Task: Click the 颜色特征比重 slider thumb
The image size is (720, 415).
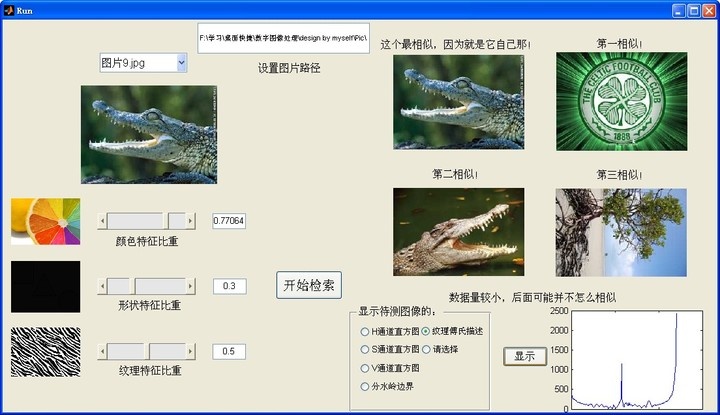Action: click(166, 221)
